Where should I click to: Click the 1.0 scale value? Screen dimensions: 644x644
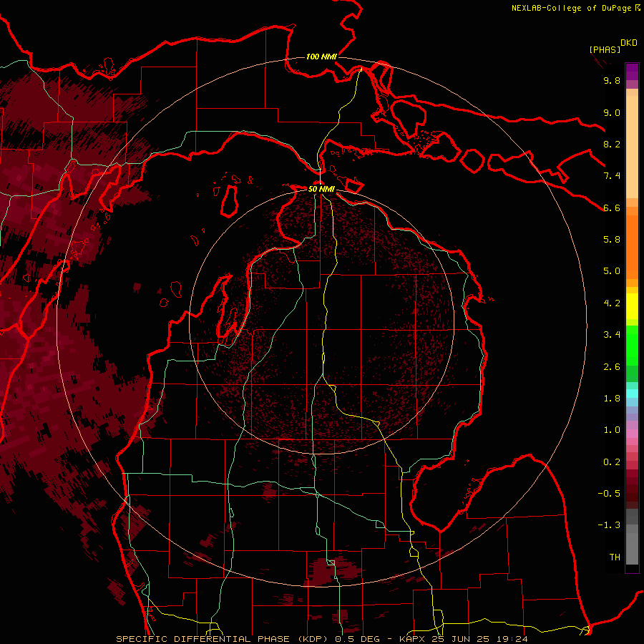pos(612,430)
